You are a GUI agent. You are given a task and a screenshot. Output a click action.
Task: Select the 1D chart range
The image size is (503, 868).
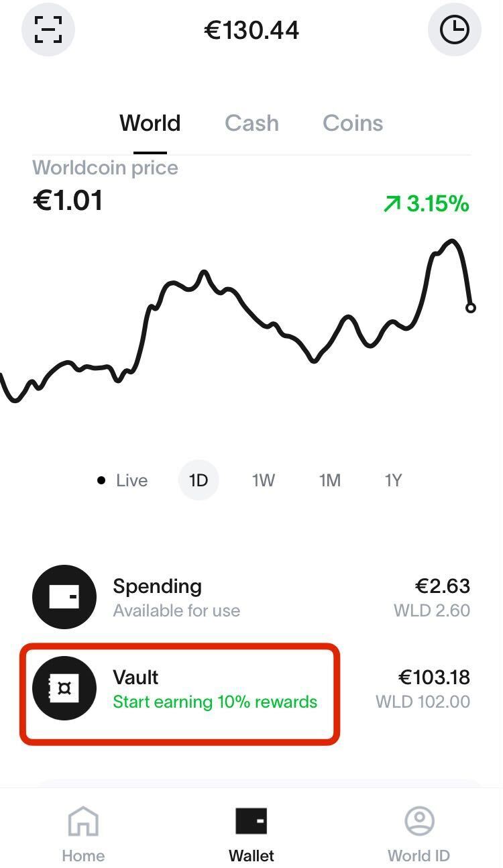click(x=199, y=480)
